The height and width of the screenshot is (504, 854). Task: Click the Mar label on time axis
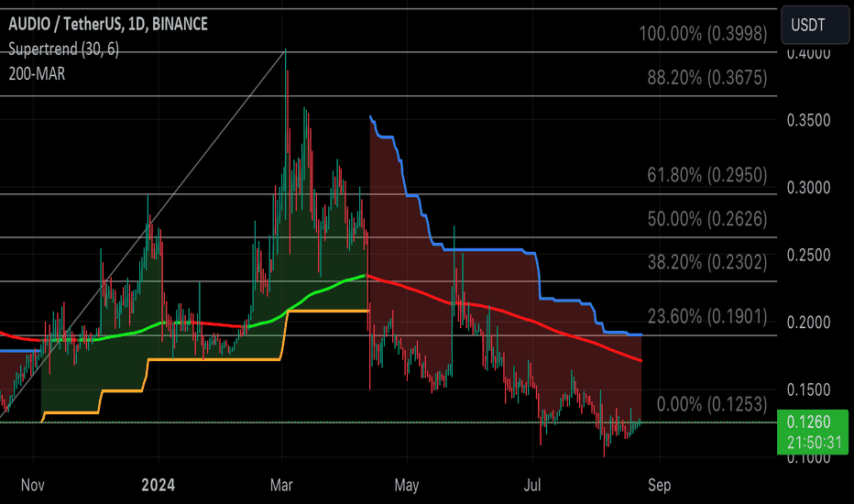point(281,485)
